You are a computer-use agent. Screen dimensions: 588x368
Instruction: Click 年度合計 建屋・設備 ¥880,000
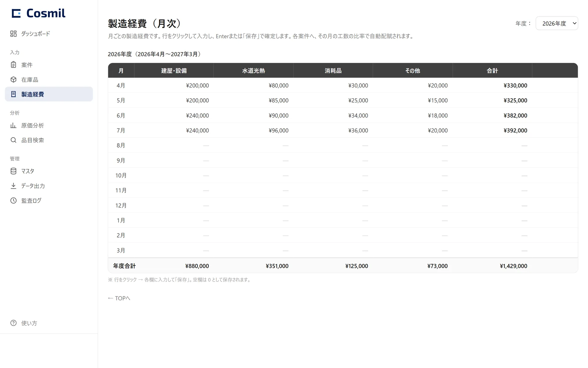[197, 266]
